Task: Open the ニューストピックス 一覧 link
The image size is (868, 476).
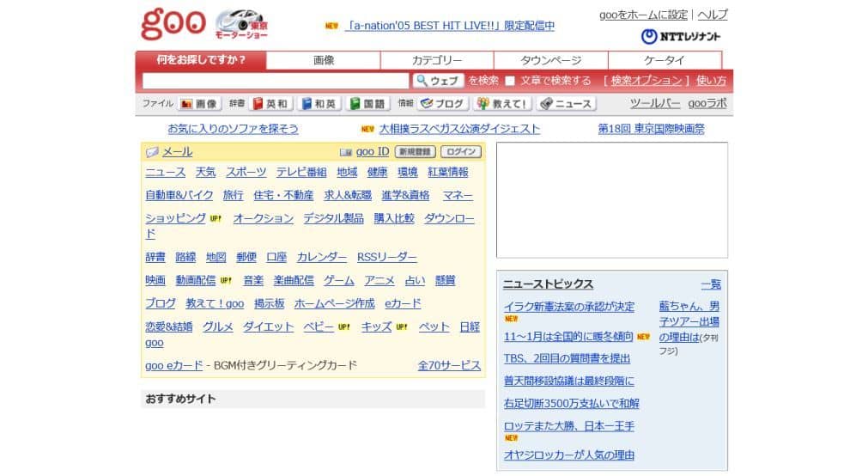Action: [x=711, y=284]
